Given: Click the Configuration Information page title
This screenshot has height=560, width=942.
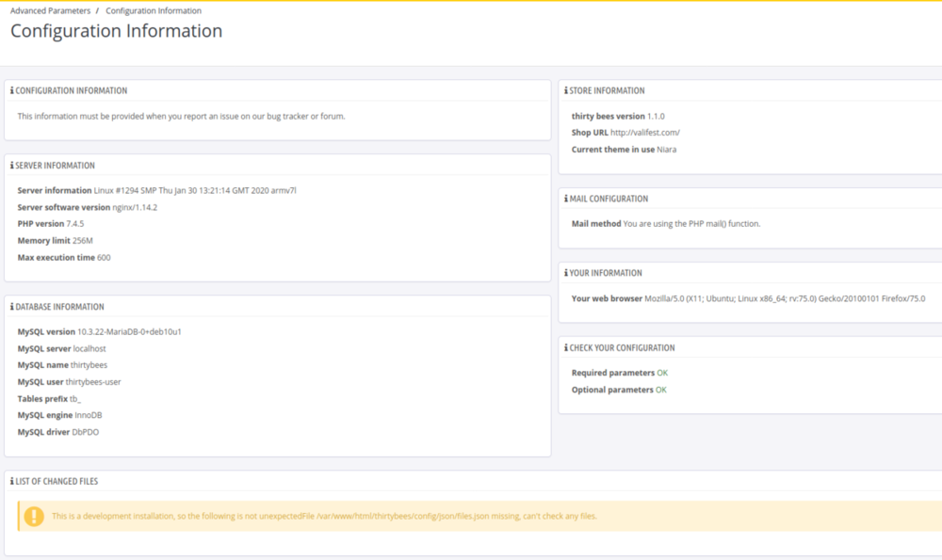Looking at the screenshot, I should coord(116,31).
